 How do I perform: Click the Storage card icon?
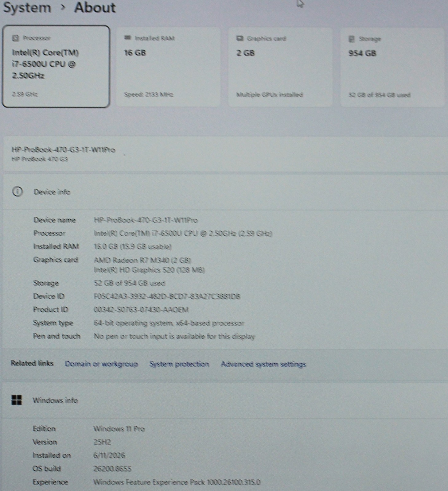[x=352, y=39]
